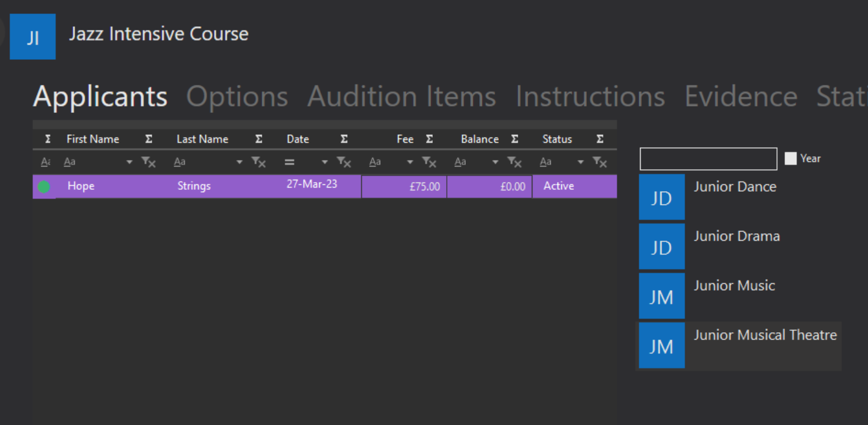Image resolution: width=868 pixels, height=425 pixels.
Task: Clear the Status column filter
Action: pyautogui.click(x=600, y=162)
